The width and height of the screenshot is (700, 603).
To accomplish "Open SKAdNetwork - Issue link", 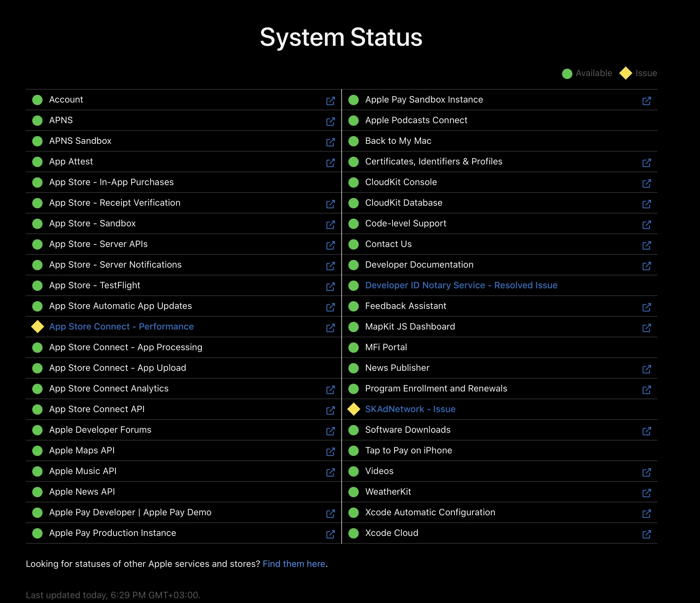I will (x=410, y=409).
